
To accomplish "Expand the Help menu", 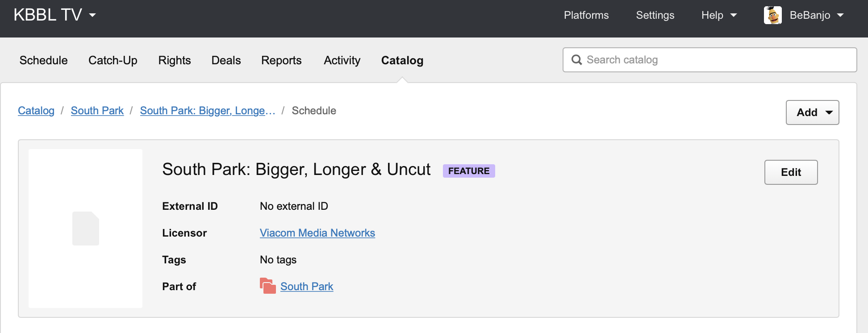I will 718,15.
